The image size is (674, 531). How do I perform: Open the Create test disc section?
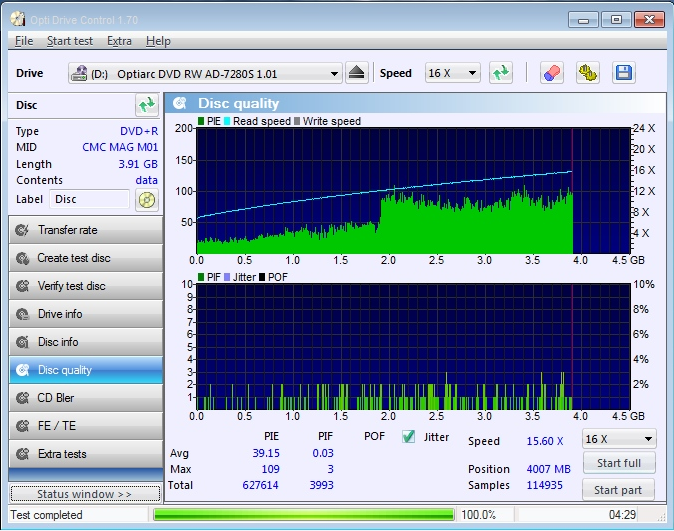[x=86, y=258]
